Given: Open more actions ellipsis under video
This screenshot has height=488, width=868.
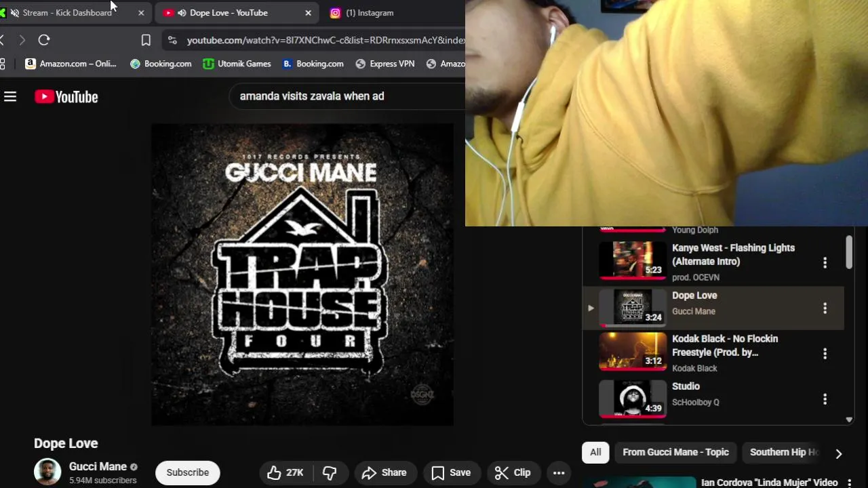Looking at the screenshot, I should click(x=559, y=473).
